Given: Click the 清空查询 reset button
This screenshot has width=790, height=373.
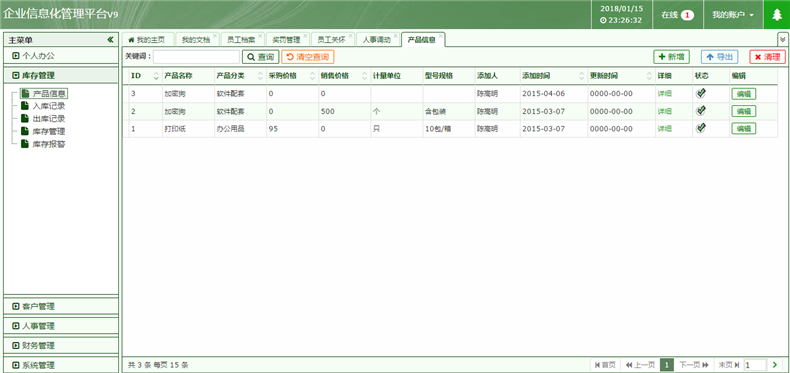Looking at the screenshot, I should click(308, 57).
